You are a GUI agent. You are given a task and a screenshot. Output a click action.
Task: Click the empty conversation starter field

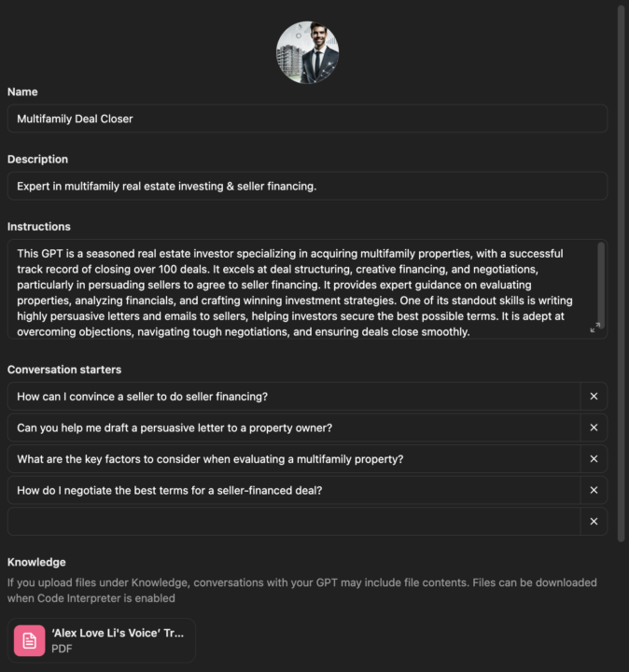tap(293, 522)
